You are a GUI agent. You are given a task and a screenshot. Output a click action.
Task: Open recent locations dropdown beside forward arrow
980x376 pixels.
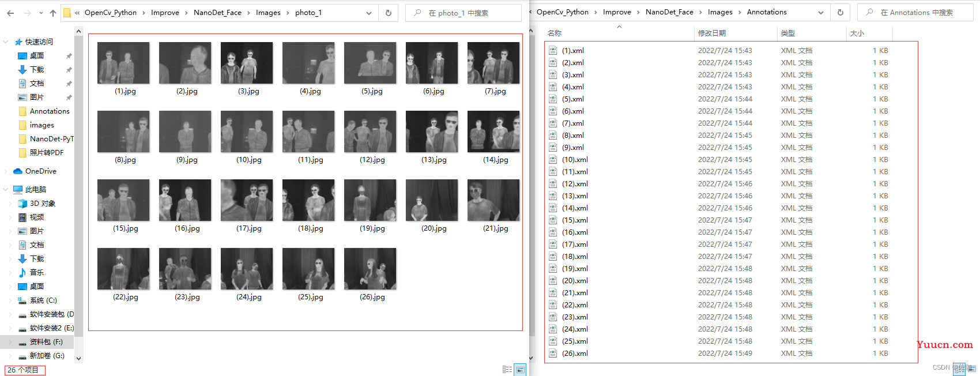pos(41,13)
